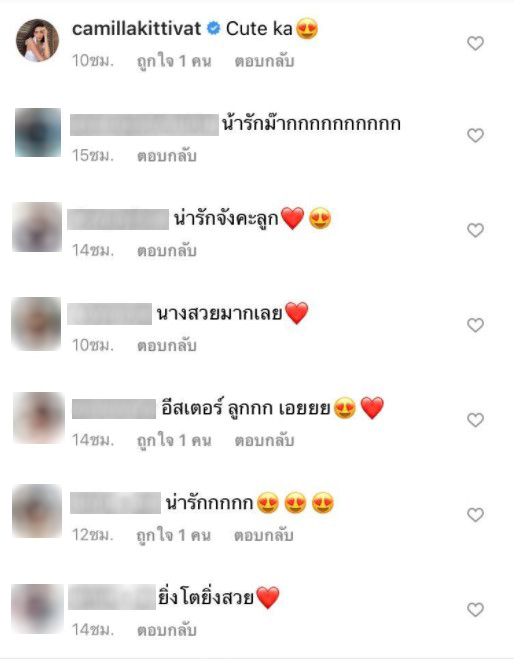Open camillakittivat's profile picture
This screenshot has width=514, height=661.
click(37, 40)
